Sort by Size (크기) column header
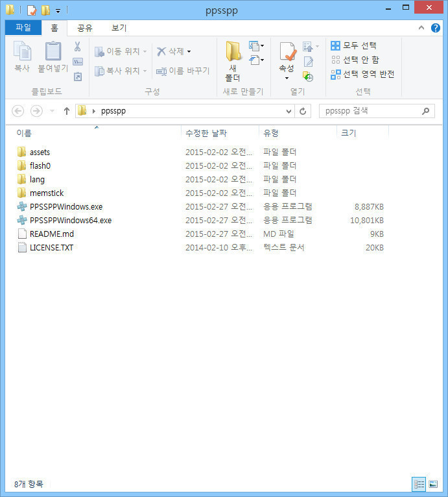This screenshot has width=448, height=497. tap(349, 133)
